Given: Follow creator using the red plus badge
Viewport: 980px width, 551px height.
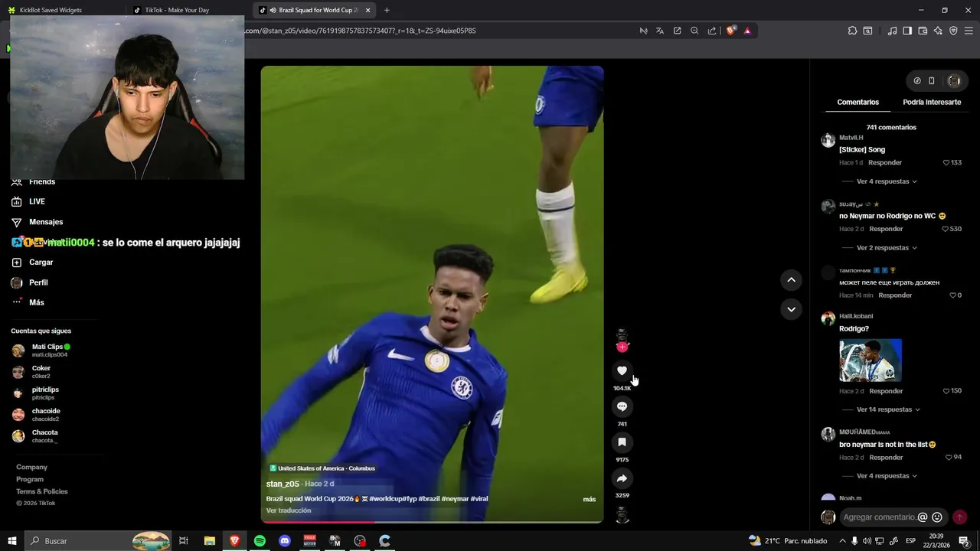Looking at the screenshot, I should point(622,347).
